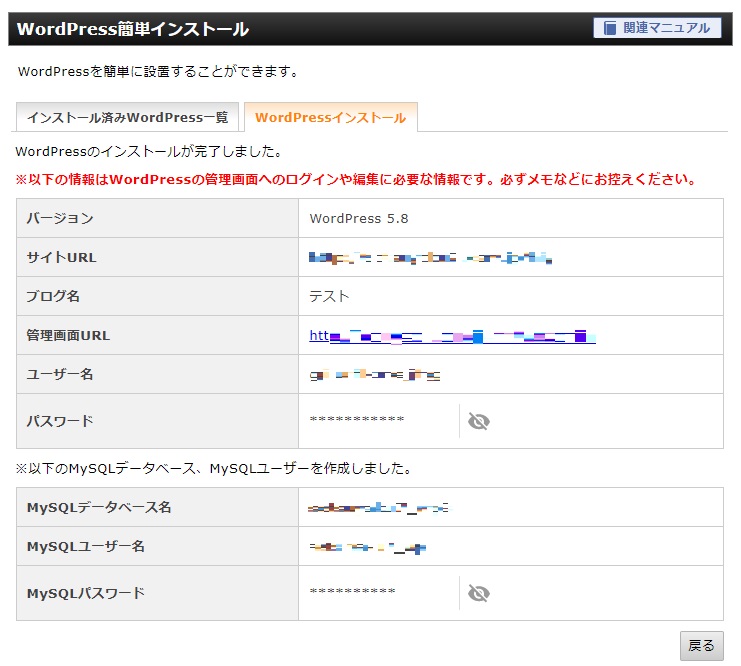Screen dimensions: 741x666
Task: Click the MySQLデータベース名 row label
Action: 99,508
